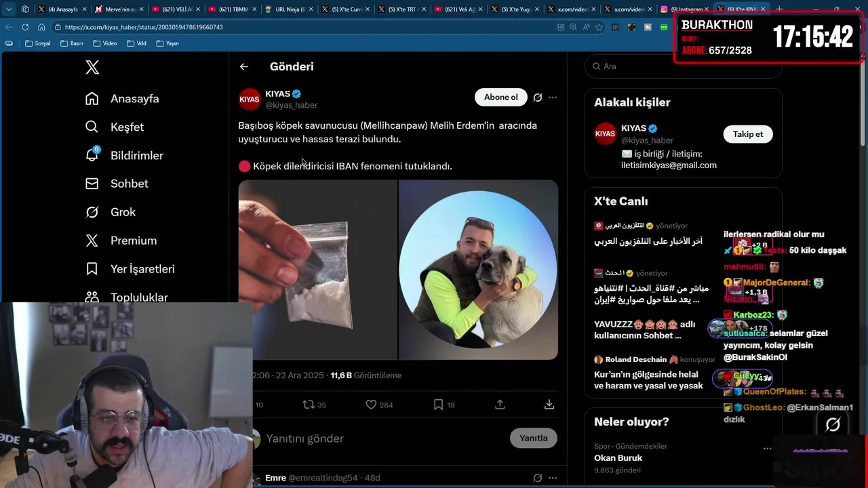Close the URL Ninja tab
This screenshot has width=868, height=488.
311,9
